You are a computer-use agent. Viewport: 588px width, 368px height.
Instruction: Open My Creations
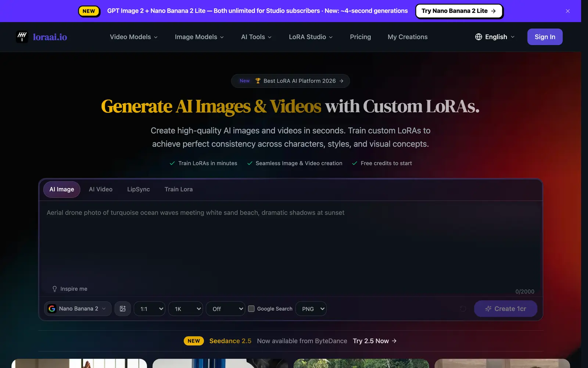[408, 37]
